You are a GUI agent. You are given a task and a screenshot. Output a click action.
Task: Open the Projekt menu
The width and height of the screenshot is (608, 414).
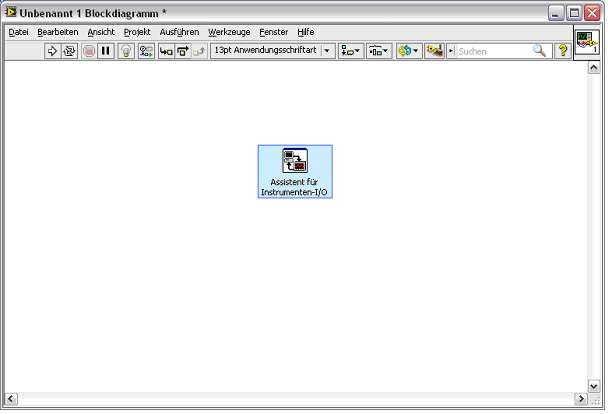coord(137,32)
